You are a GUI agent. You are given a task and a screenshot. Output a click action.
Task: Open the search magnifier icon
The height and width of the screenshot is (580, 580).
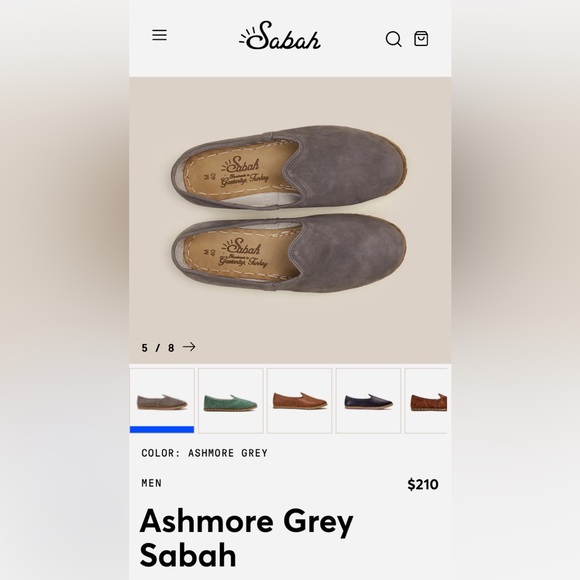tap(394, 39)
